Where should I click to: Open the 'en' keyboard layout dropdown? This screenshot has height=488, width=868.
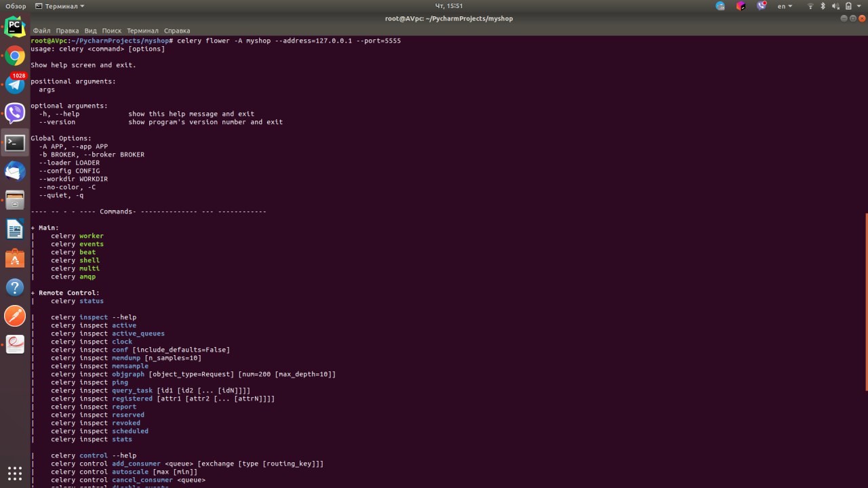click(785, 5)
